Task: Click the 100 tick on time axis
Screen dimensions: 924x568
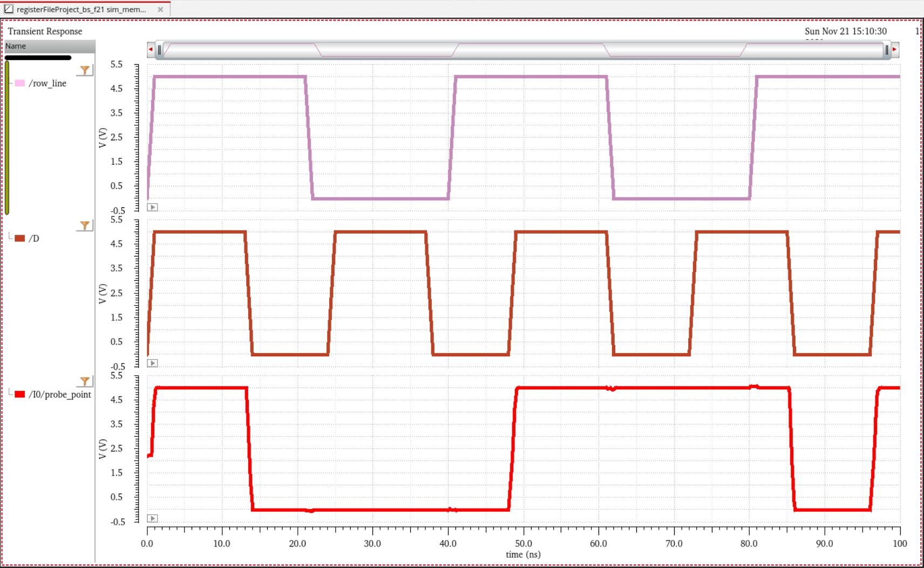Action: (900, 544)
